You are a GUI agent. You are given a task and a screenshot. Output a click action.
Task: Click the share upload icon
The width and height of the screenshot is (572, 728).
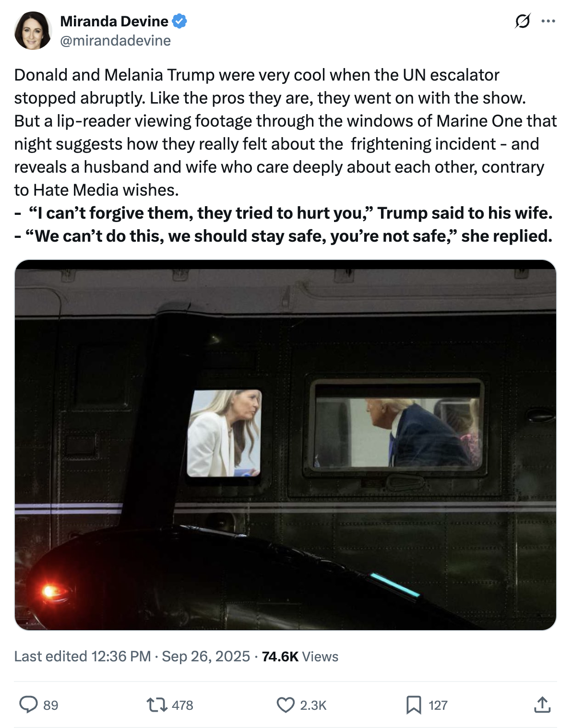click(x=542, y=705)
